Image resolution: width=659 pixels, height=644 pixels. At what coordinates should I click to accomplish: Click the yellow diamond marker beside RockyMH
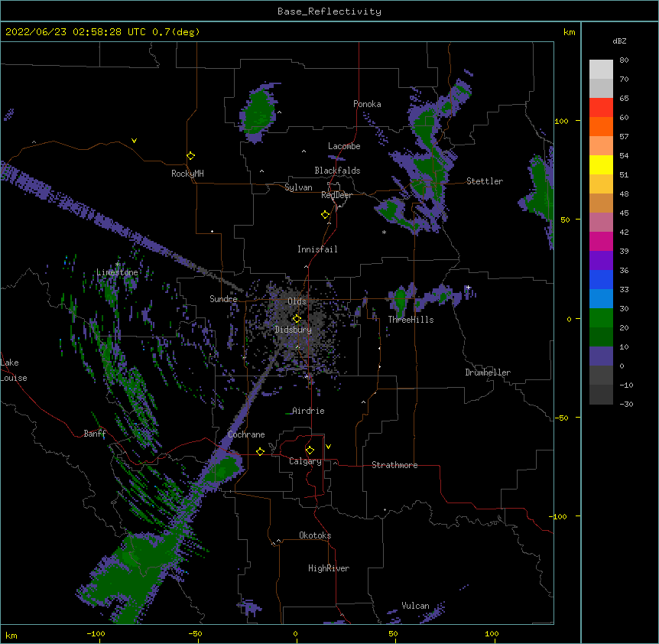(x=191, y=156)
